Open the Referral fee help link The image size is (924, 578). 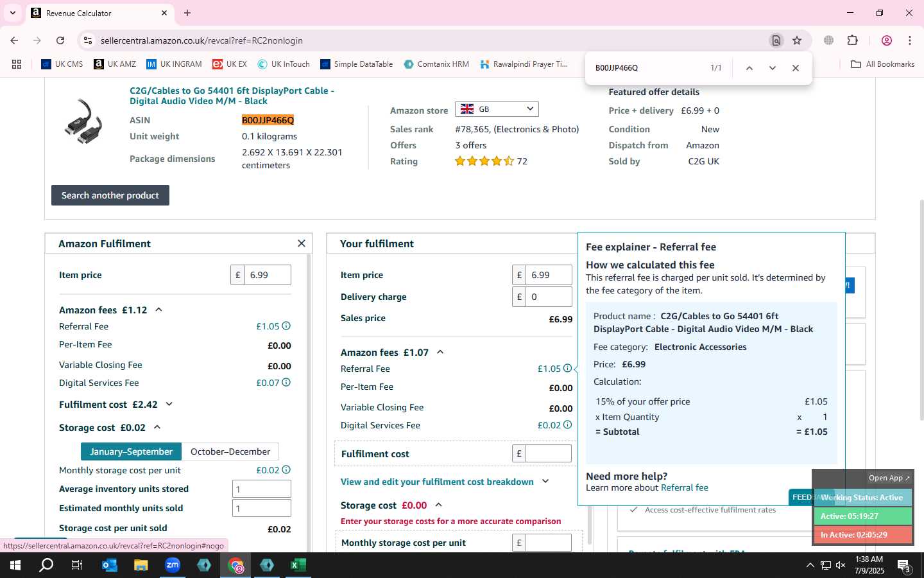[x=685, y=487]
